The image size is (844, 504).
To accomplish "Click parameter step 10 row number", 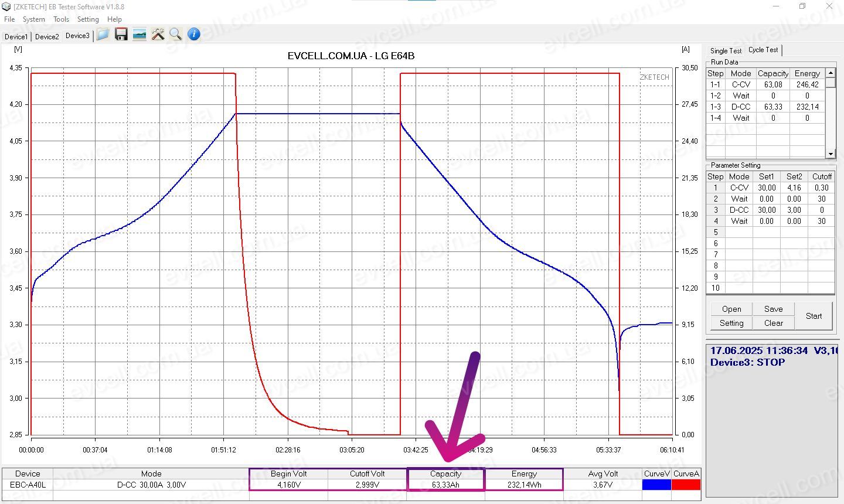I will point(716,288).
